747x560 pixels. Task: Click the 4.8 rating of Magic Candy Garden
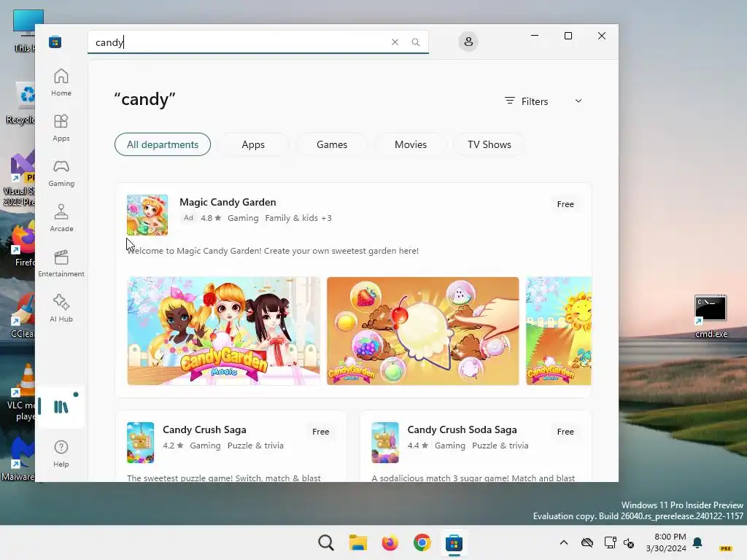(x=211, y=217)
